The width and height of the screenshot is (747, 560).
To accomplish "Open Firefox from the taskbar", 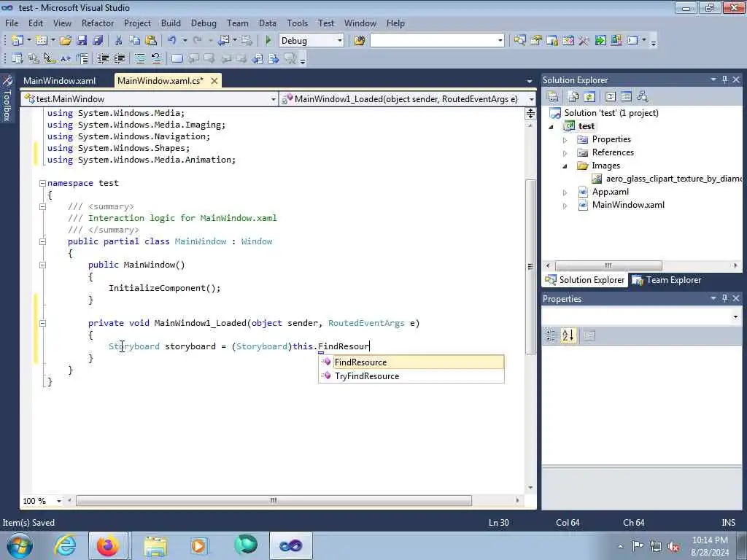I will 108,545.
